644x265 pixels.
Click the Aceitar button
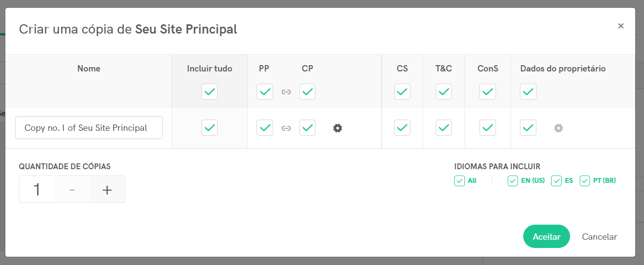click(547, 237)
